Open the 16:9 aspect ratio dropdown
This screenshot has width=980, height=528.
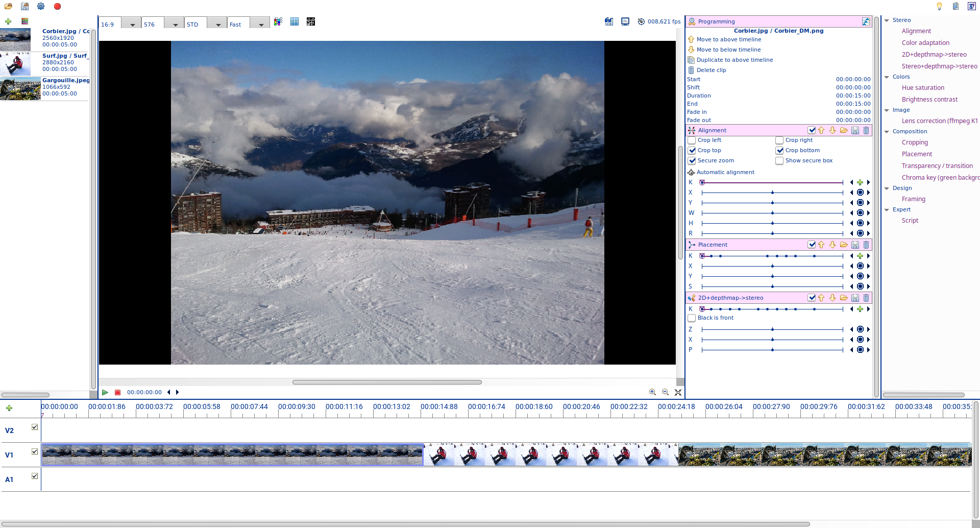point(132,25)
